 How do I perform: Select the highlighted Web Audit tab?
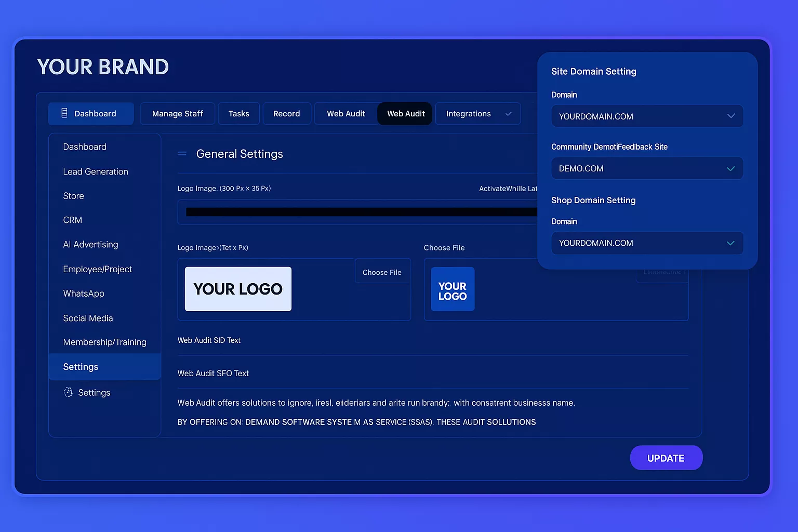click(406, 114)
